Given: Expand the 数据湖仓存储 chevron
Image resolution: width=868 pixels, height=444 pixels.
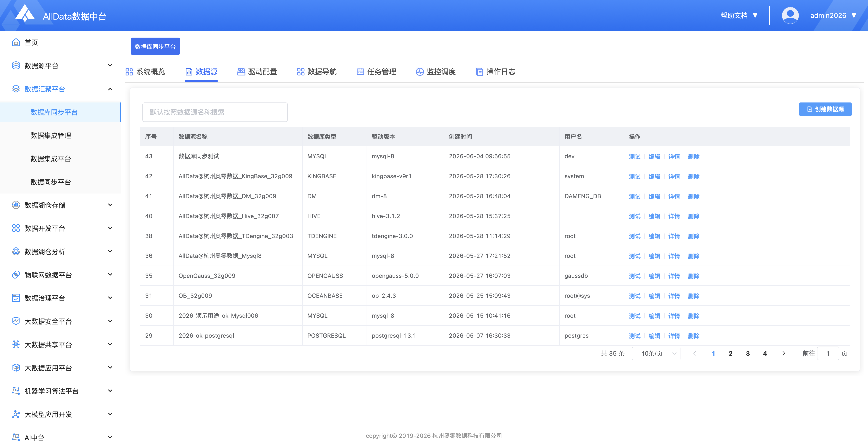Looking at the screenshot, I should pos(110,205).
